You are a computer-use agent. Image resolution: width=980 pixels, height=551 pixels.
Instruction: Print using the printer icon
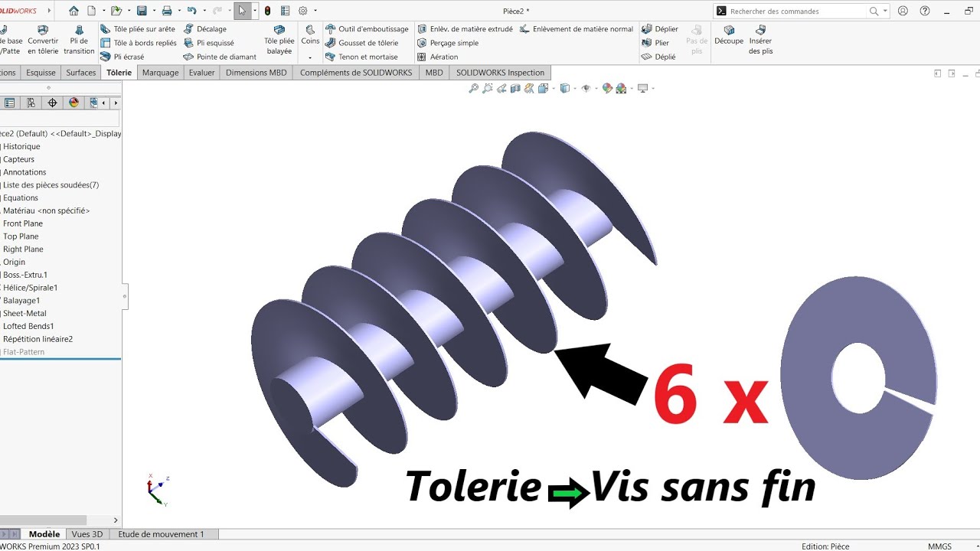click(166, 11)
